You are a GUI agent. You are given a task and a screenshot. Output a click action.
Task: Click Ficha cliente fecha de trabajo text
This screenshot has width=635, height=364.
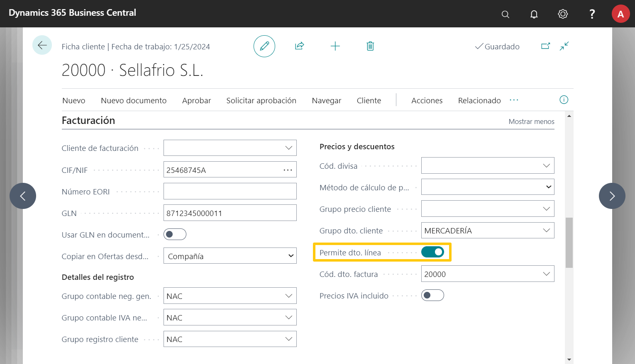(x=136, y=46)
